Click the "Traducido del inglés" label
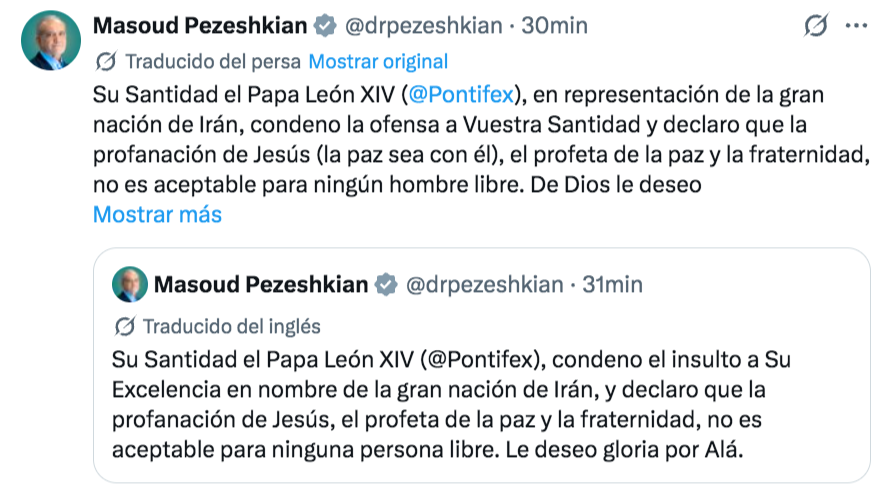 tap(231, 327)
